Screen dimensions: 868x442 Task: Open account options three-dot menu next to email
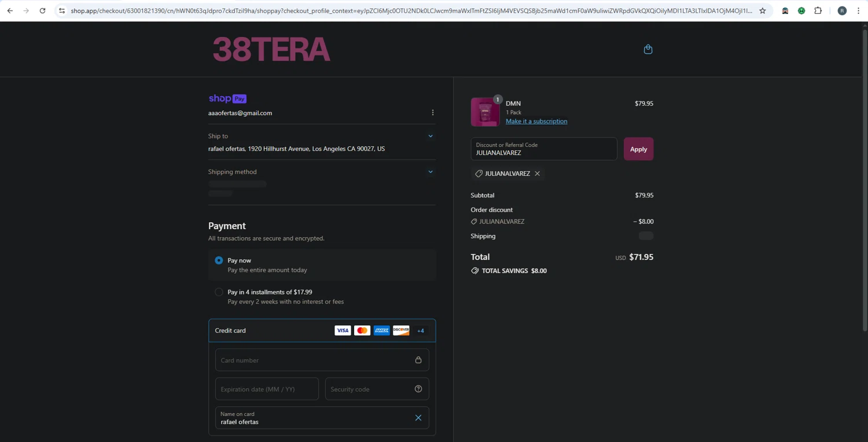pos(432,112)
